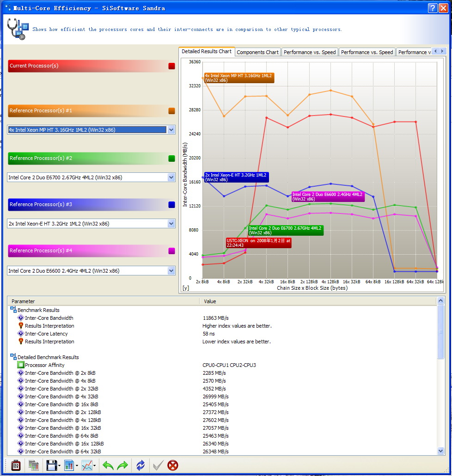This screenshot has height=476, width=452.
Task: Click the Reference Processor #2 green swatch
Action: (171, 159)
